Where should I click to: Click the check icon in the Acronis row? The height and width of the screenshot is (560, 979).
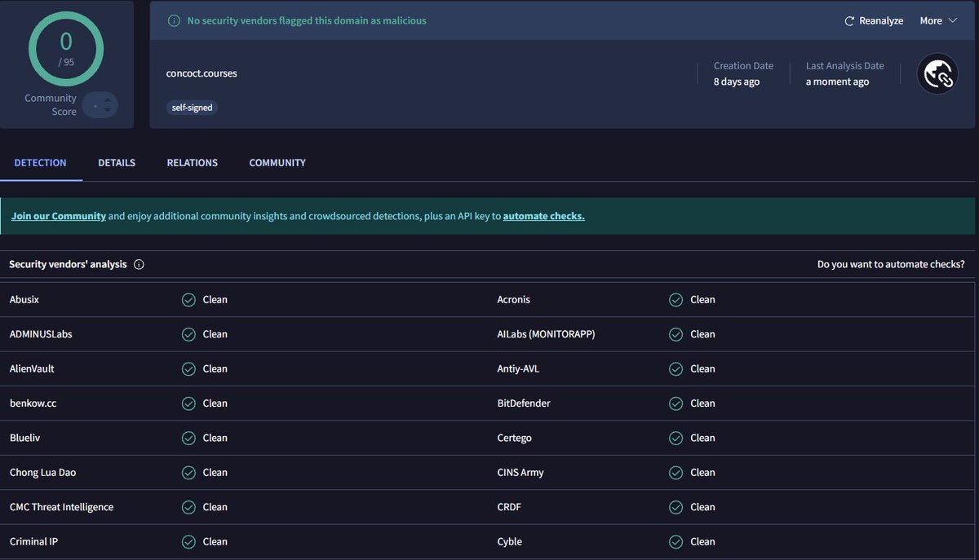[x=676, y=300]
